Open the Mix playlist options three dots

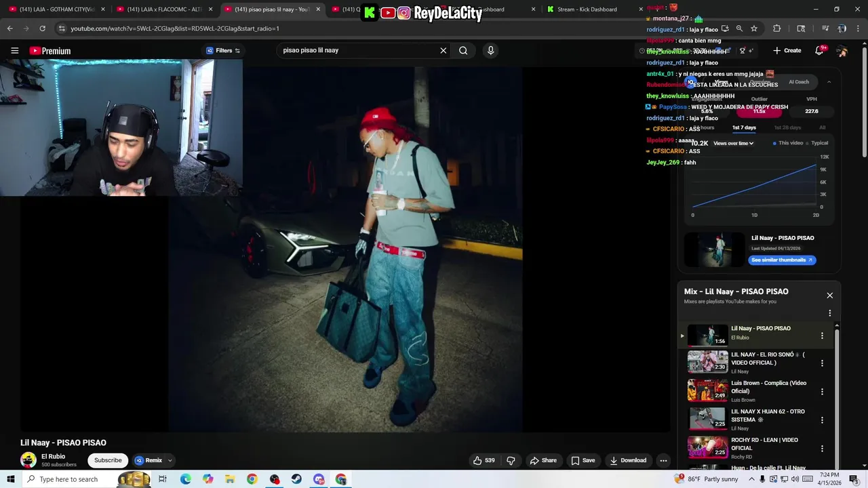click(x=829, y=313)
